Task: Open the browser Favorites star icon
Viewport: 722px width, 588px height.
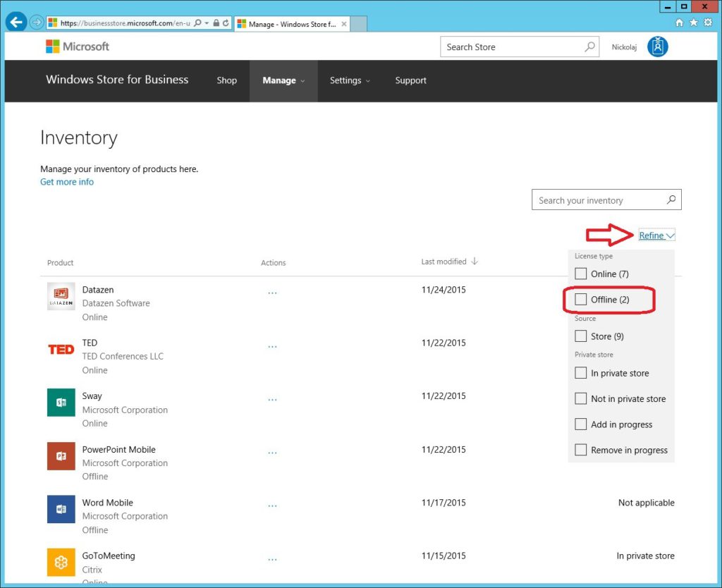Action: point(694,23)
